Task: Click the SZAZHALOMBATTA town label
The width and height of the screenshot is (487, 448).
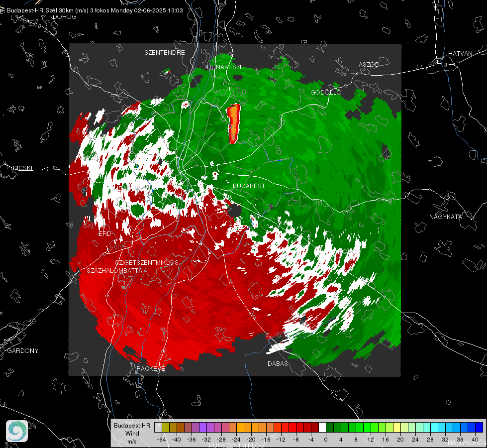Action: click(x=114, y=270)
